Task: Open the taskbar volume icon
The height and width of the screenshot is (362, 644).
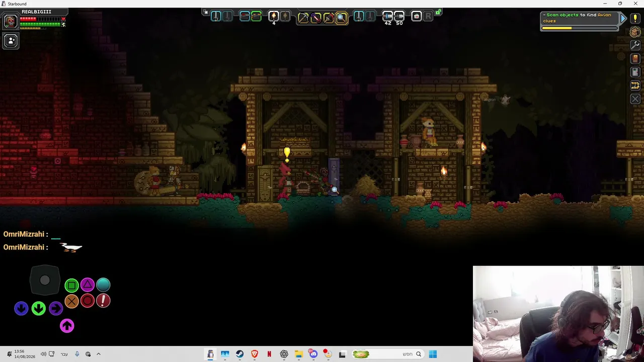Action: [43, 354]
